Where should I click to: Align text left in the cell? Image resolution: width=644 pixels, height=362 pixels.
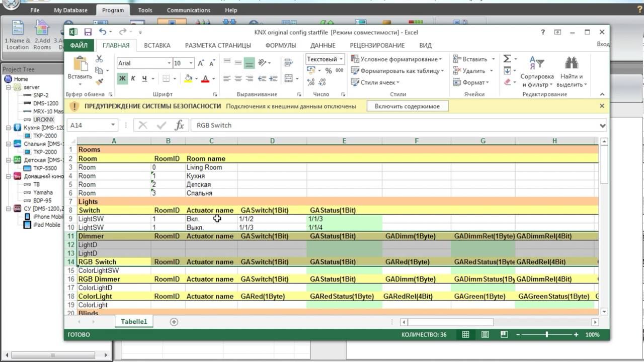[227, 79]
